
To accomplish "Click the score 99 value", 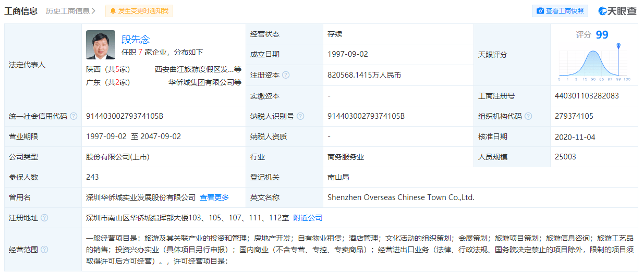I will [x=602, y=34].
